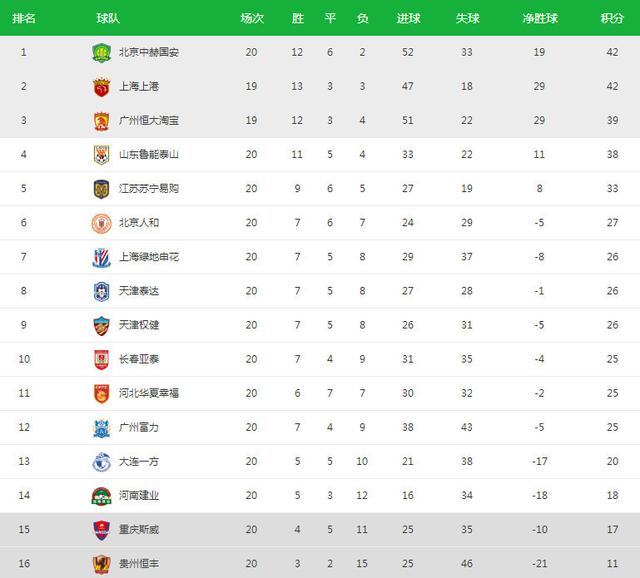Screen dimensions: 640x578
Task: Click the 北京中赫国安 team logo
Action: coord(101,53)
